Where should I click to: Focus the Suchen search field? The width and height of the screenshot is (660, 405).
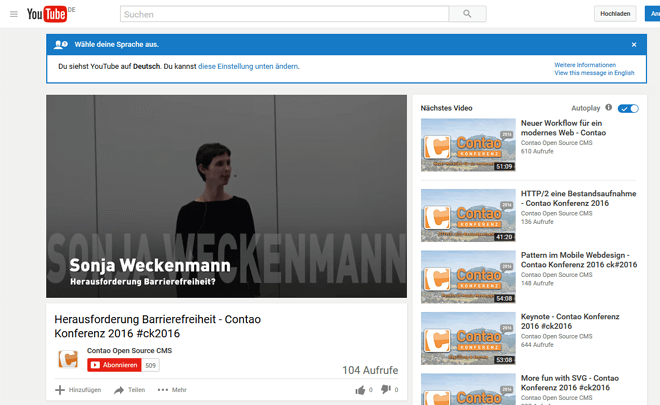coord(285,14)
